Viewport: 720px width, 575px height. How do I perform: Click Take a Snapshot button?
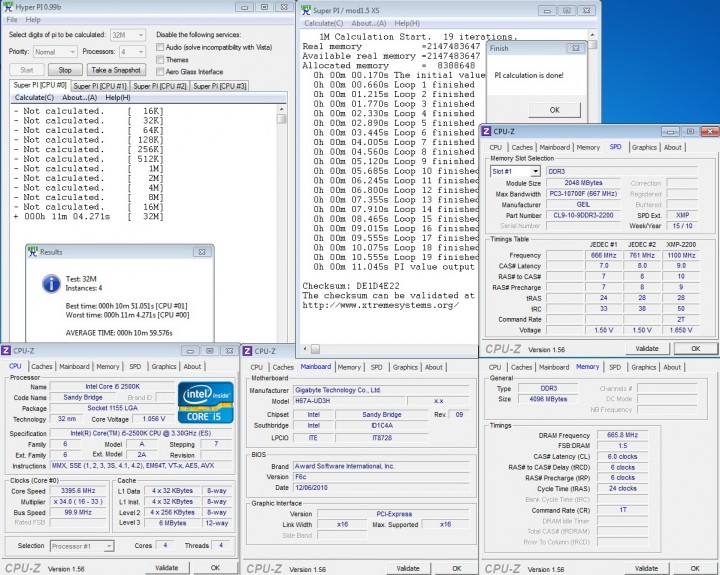pyautogui.click(x=116, y=70)
